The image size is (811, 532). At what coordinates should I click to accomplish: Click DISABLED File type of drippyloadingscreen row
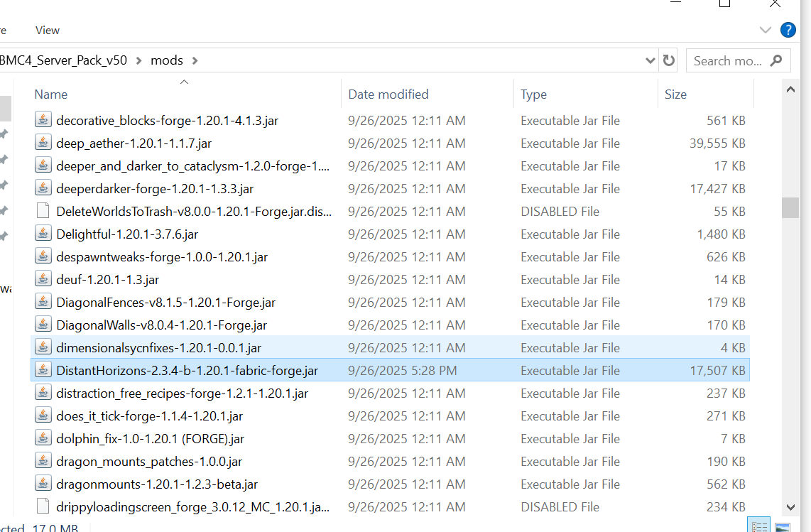560,507
